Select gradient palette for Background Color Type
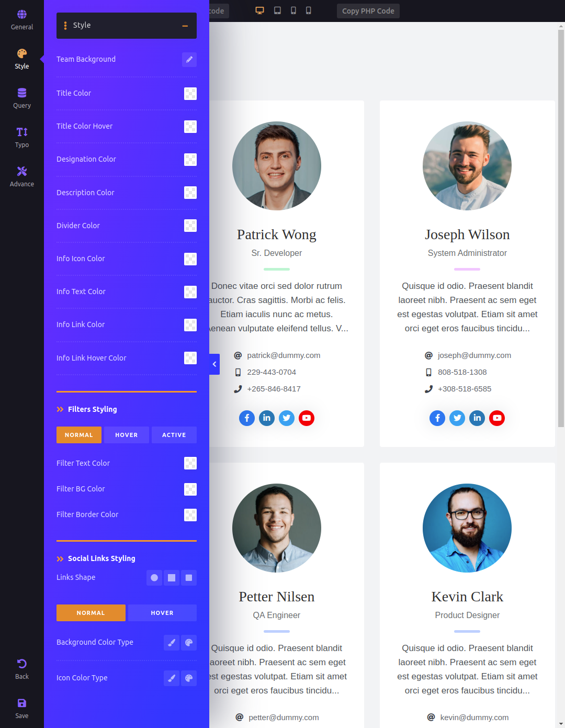565x728 pixels. pos(189,643)
